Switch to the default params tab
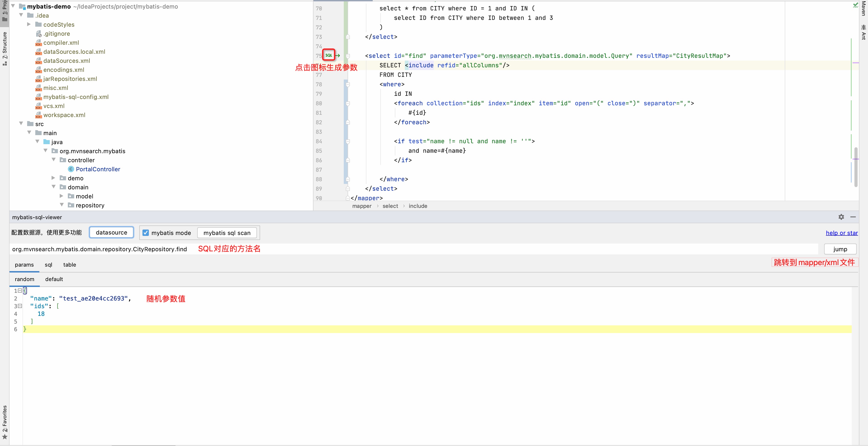The height and width of the screenshot is (446, 868). tap(54, 279)
